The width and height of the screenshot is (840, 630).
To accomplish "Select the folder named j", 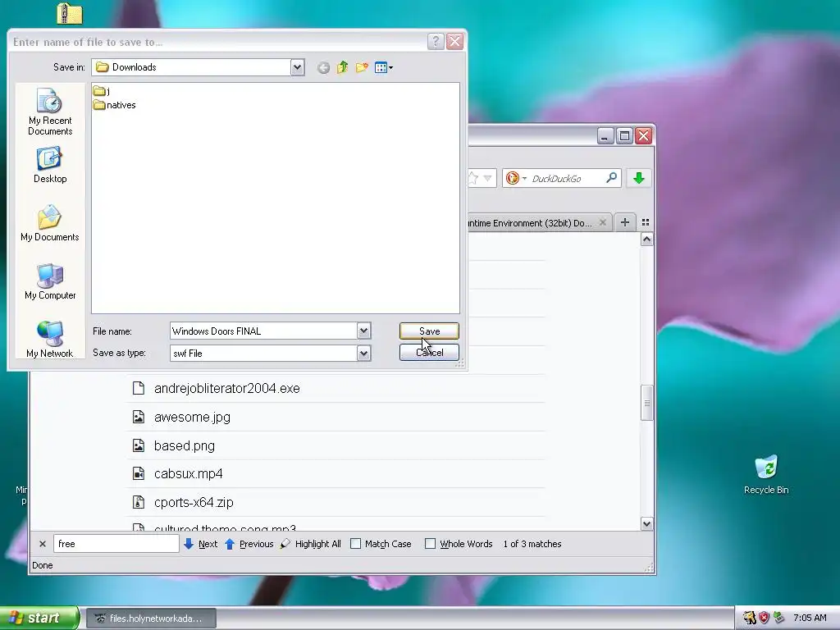I will coord(101,91).
